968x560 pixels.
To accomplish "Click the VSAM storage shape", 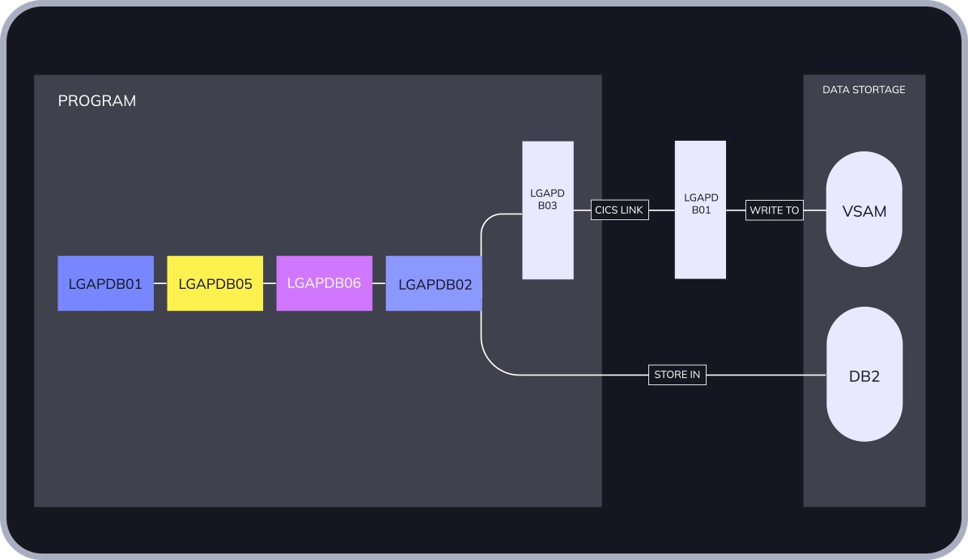I will (x=864, y=210).
